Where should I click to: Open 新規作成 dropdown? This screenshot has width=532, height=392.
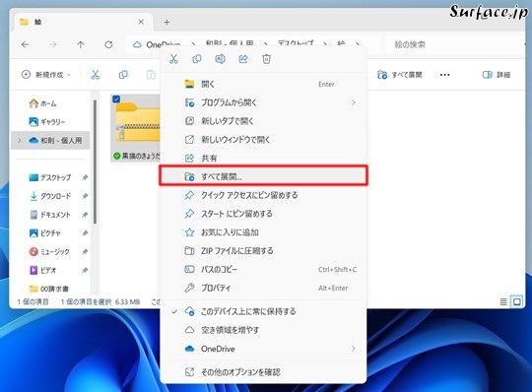[x=46, y=75]
